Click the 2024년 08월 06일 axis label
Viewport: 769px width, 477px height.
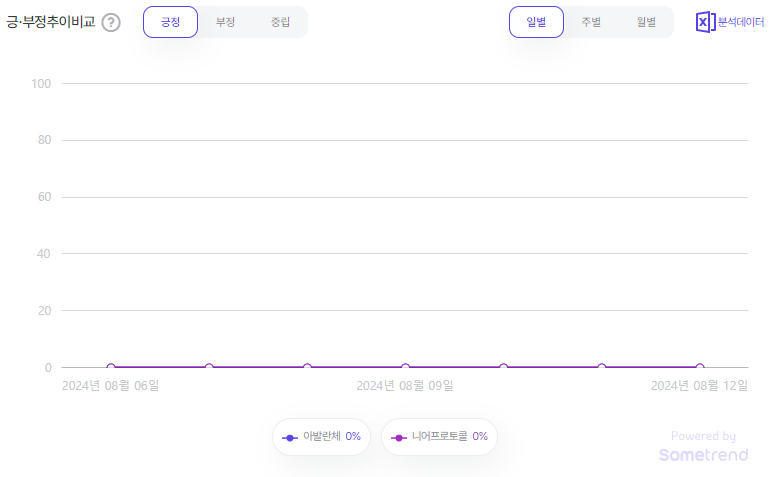110,386
